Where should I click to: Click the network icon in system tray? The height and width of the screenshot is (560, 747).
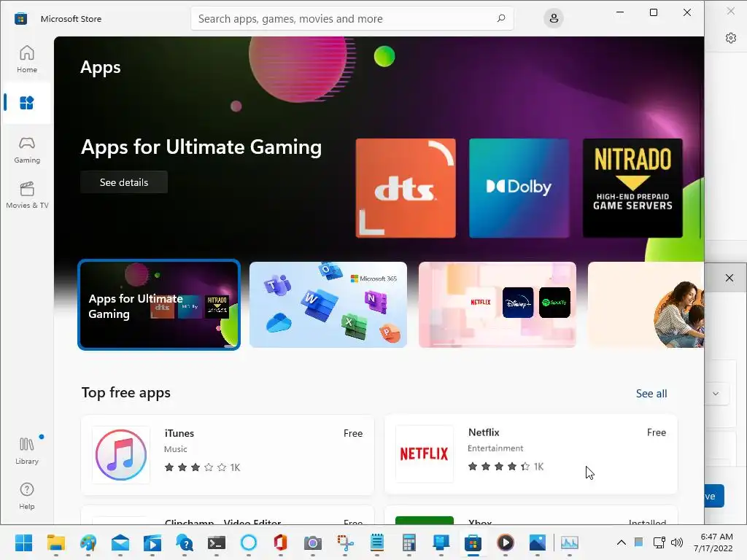pyautogui.click(x=659, y=542)
